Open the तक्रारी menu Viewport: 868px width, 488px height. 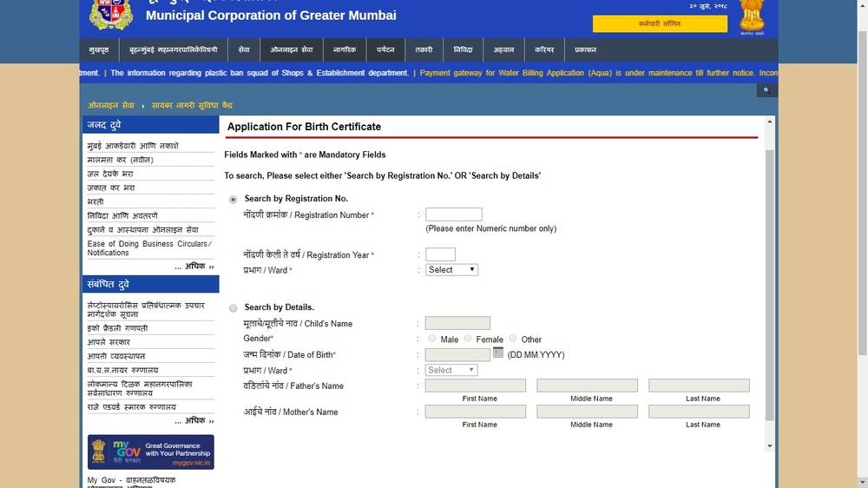[x=424, y=49]
